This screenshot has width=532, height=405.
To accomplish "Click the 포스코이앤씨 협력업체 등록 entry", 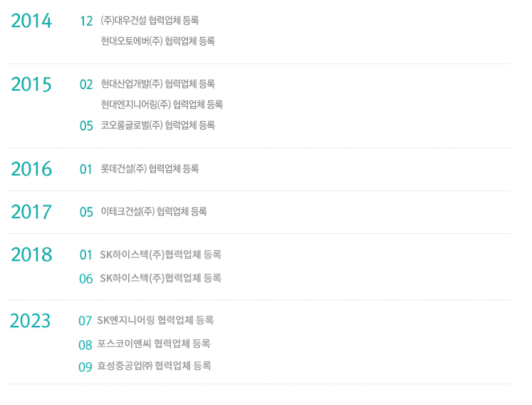I will 154,344.
